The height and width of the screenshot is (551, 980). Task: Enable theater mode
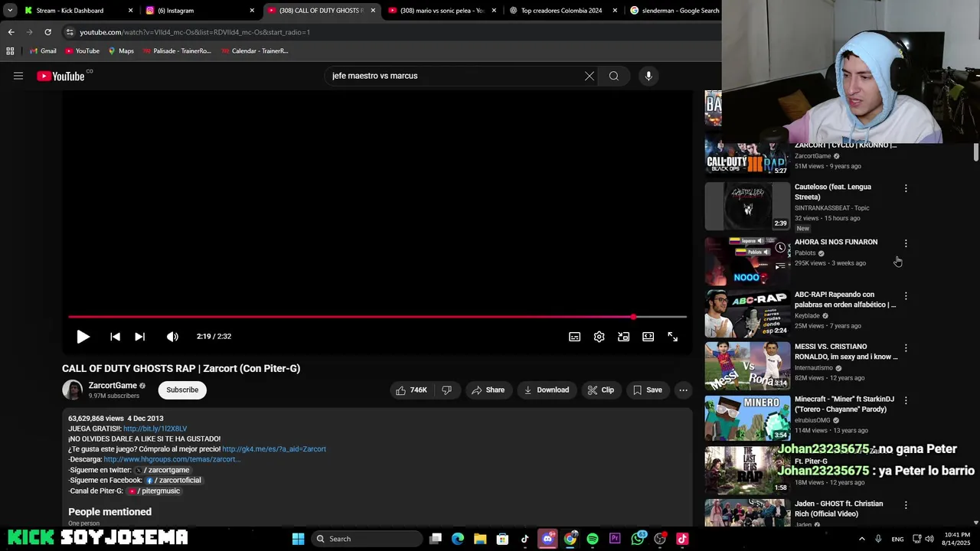pos(648,337)
